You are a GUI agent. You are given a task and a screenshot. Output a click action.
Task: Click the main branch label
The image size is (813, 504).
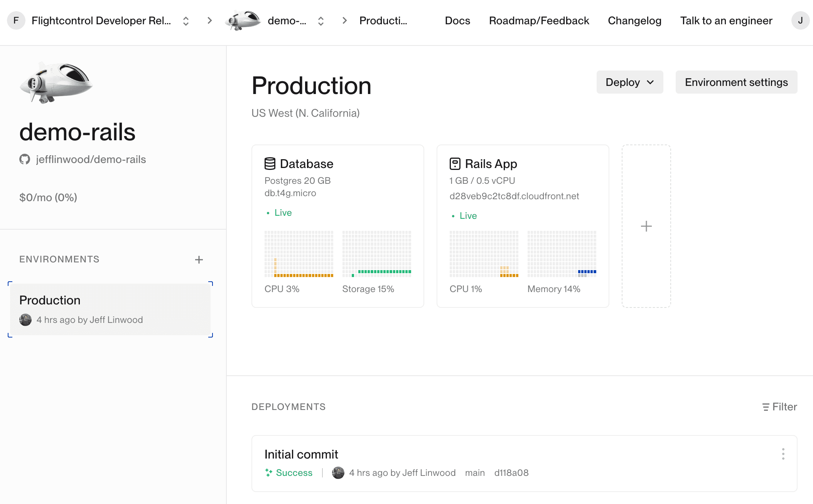(x=475, y=473)
